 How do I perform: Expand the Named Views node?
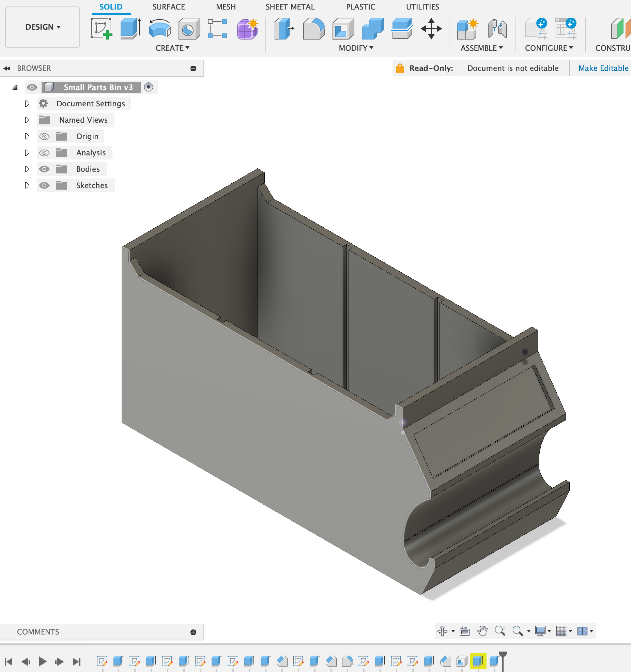27,120
